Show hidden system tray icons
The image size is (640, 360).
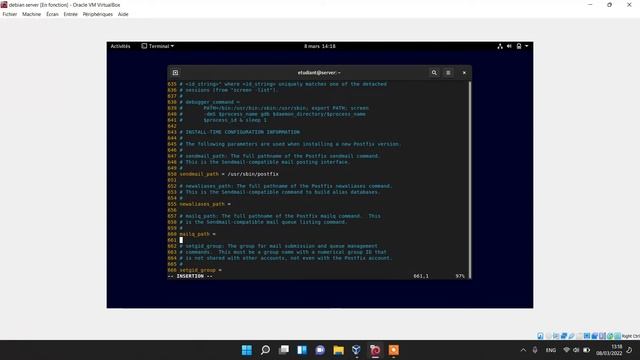click(523, 350)
